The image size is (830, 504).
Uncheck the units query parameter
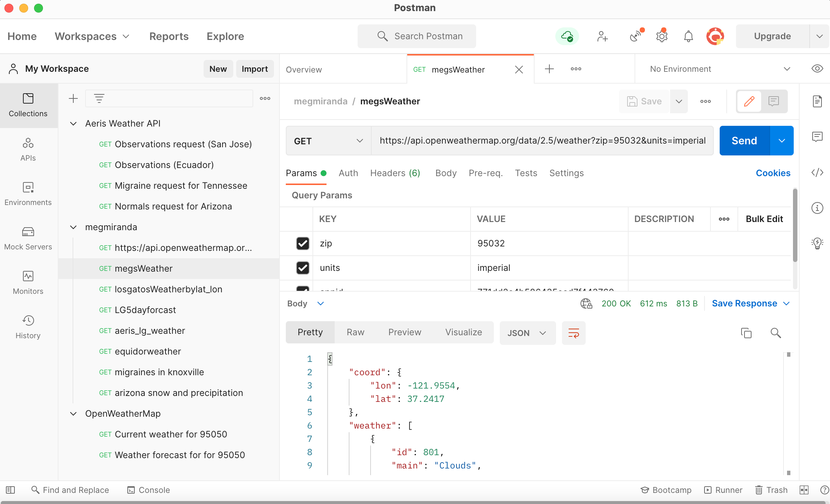pyautogui.click(x=302, y=268)
